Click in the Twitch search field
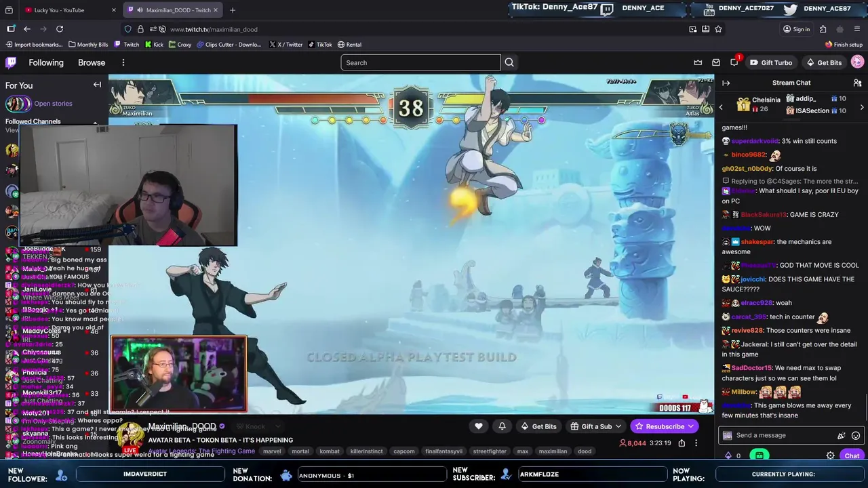The height and width of the screenshot is (488, 868). pyautogui.click(x=420, y=62)
